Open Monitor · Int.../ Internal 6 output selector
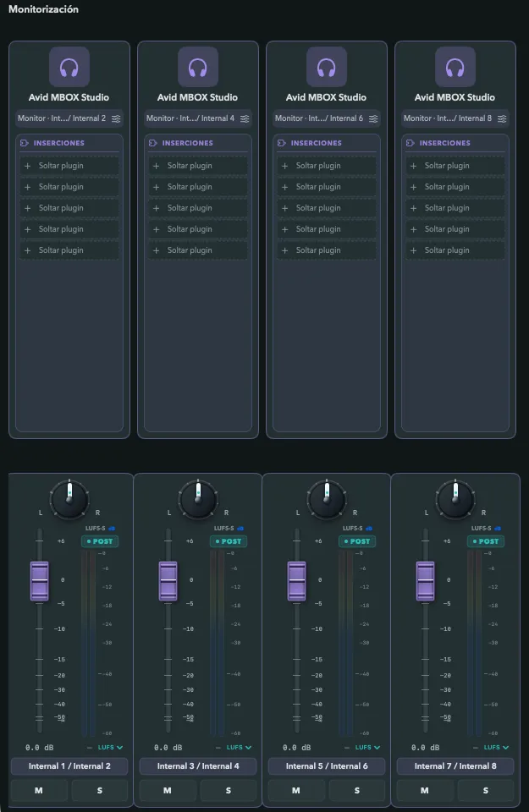This screenshot has height=812, width=529. coord(326,118)
